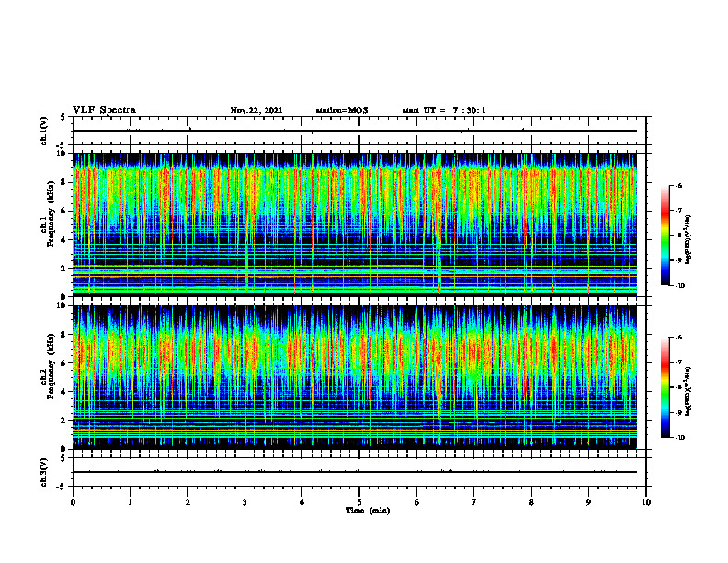728x563 pixels.
Task: Click the ch.1 spectrogram color bar
Action: pos(665,236)
